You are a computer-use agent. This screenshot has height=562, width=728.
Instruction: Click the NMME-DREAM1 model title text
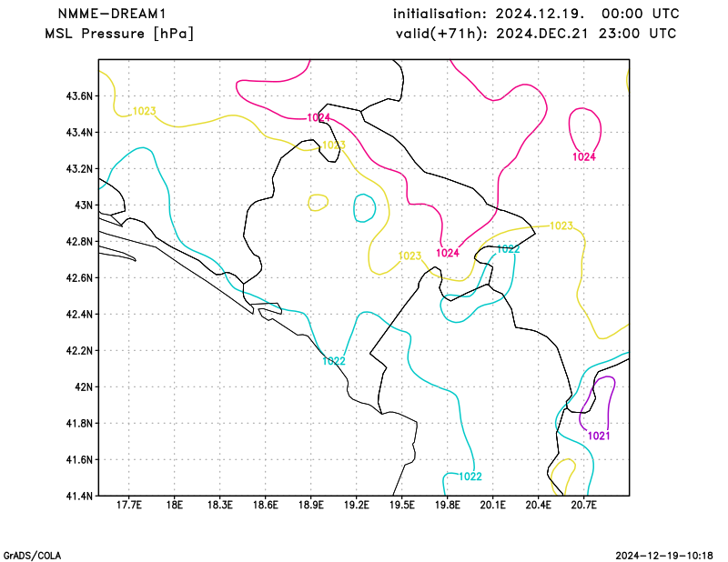point(111,14)
